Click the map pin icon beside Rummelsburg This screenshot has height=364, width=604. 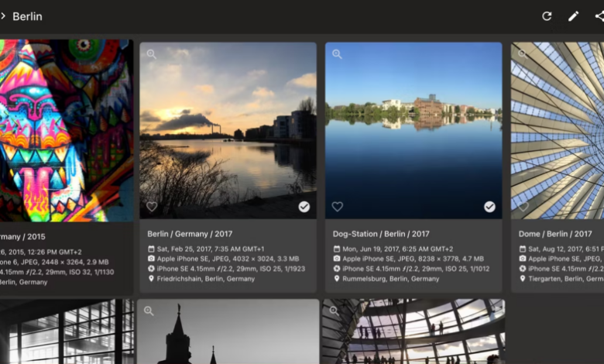(337, 278)
